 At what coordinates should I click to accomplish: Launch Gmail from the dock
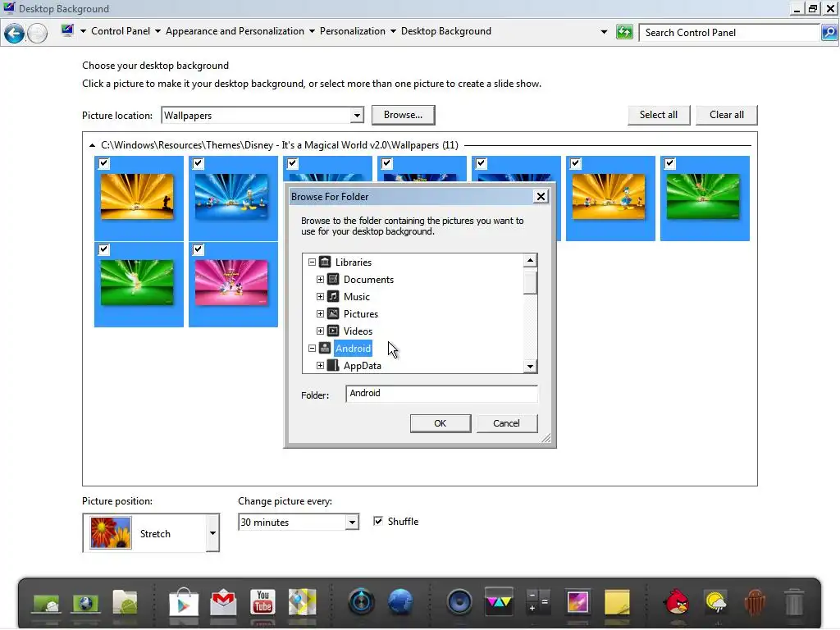[223, 602]
